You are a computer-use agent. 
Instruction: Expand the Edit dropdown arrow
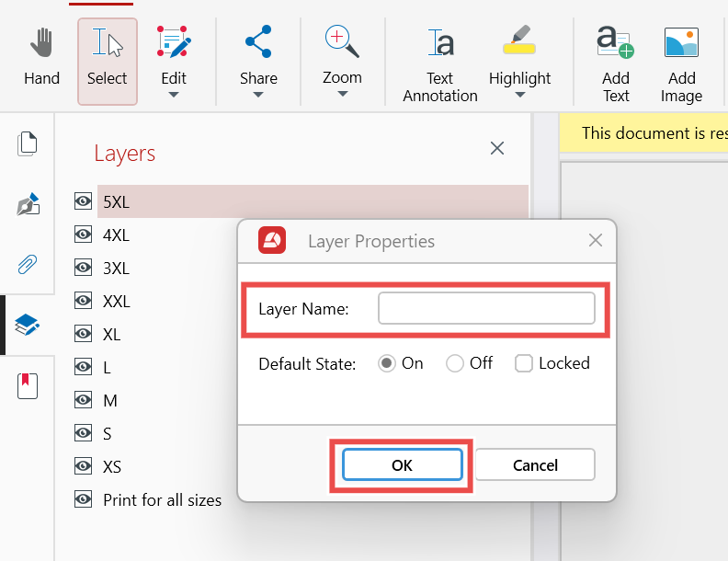pos(174,95)
